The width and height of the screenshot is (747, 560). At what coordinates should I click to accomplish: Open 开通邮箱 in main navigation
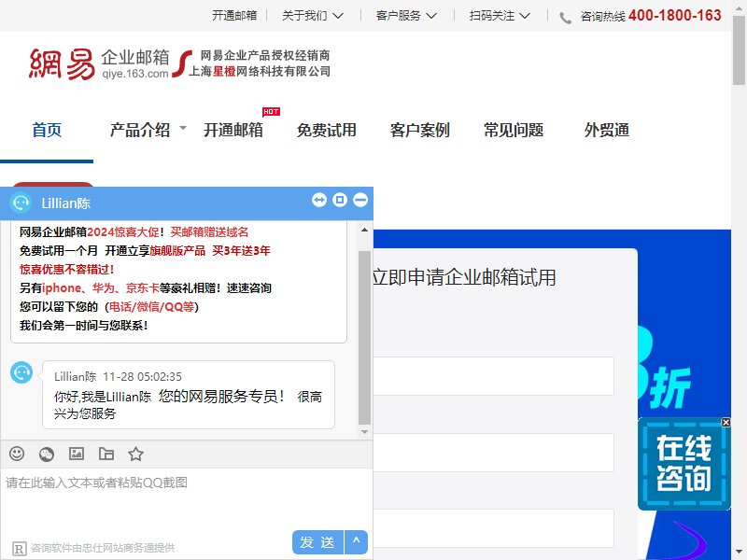click(x=233, y=130)
